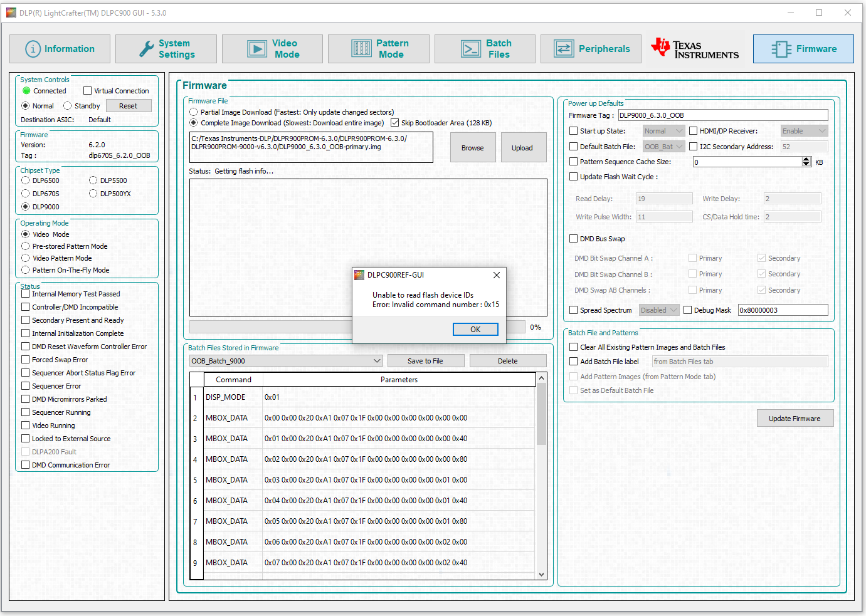Viewport: 866px width, 616px height.
Task: Toggle Skip Bootloader Area checkbox
Action: pos(394,123)
